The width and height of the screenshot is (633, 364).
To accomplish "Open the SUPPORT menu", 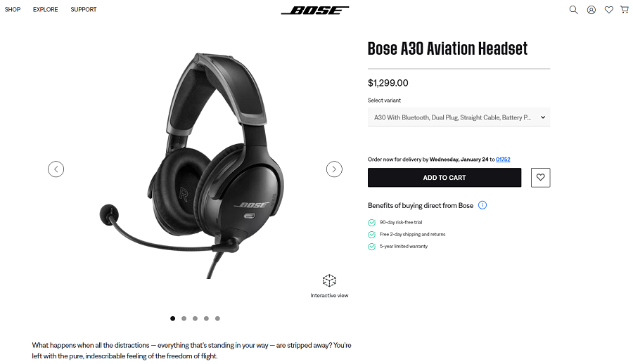I will pyautogui.click(x=84, y=9).
